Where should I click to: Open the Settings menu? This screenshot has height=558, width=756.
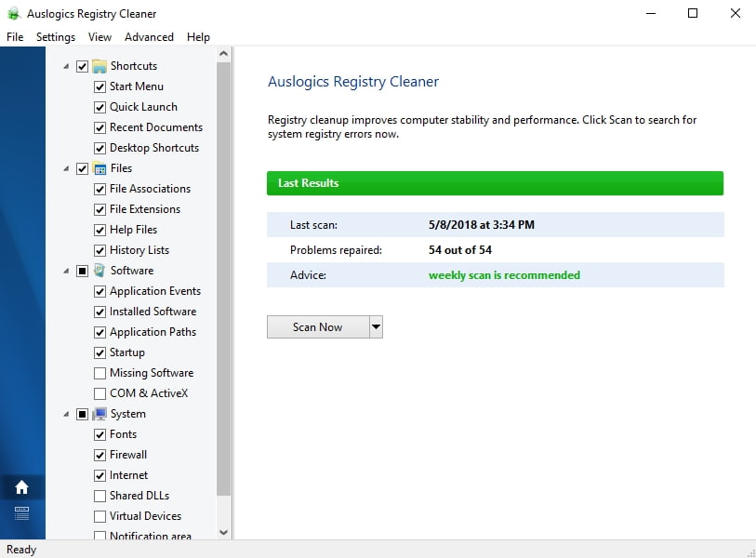(x=56, y=37)
